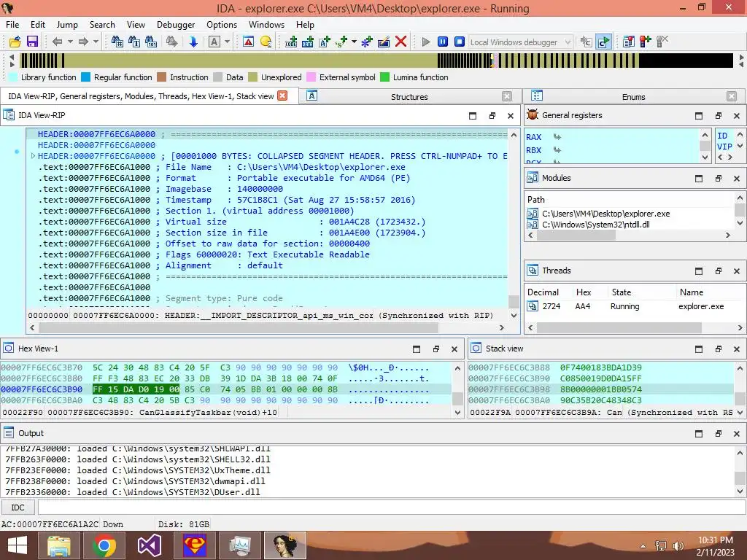Image resolution: width=747 pixels, height=560 pixels.
Task: Open the back-navigation history dropdown arrow
Action: click(x=70, y=42)
